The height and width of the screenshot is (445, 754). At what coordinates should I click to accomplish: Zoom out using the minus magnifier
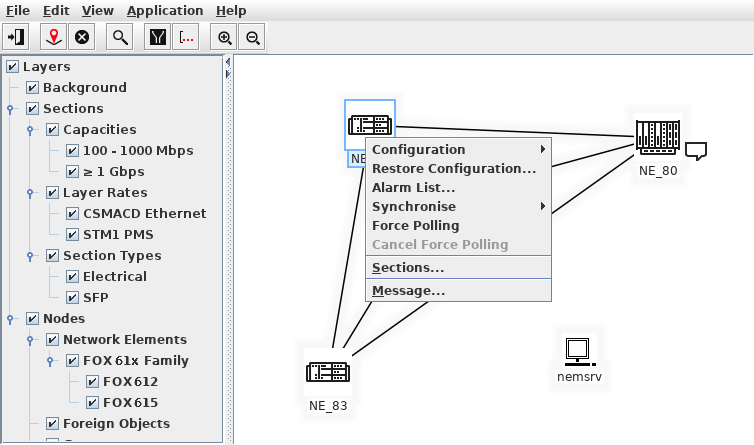coord(253,38)
